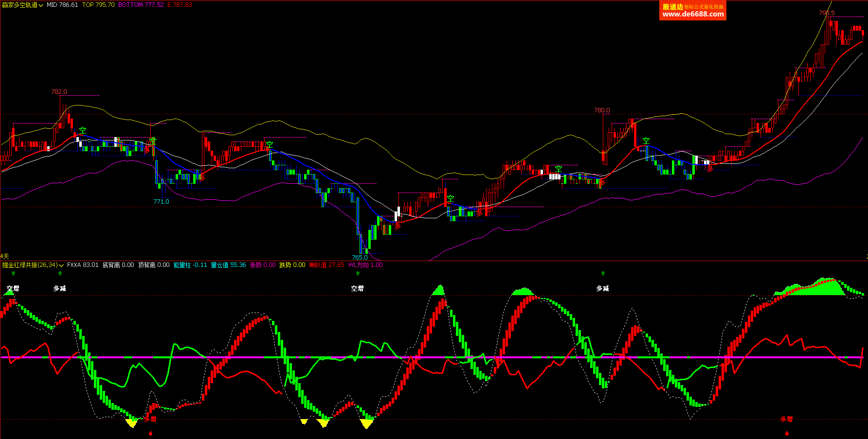Open the www.de6688.com watermark link
The width and height of the screenshot is (868, 439).
tap(693, 14)
